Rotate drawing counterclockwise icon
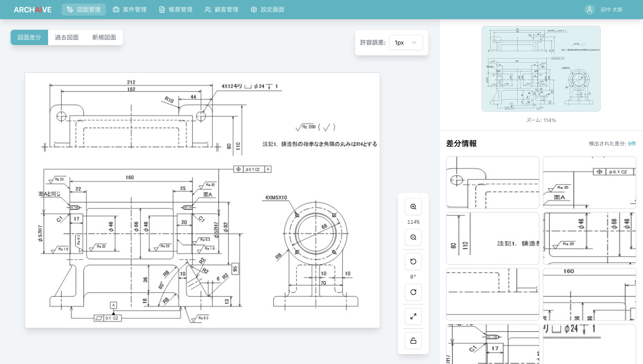Image resolution: width=643 pixels, height=364 pixels. (x=413, y=262)
